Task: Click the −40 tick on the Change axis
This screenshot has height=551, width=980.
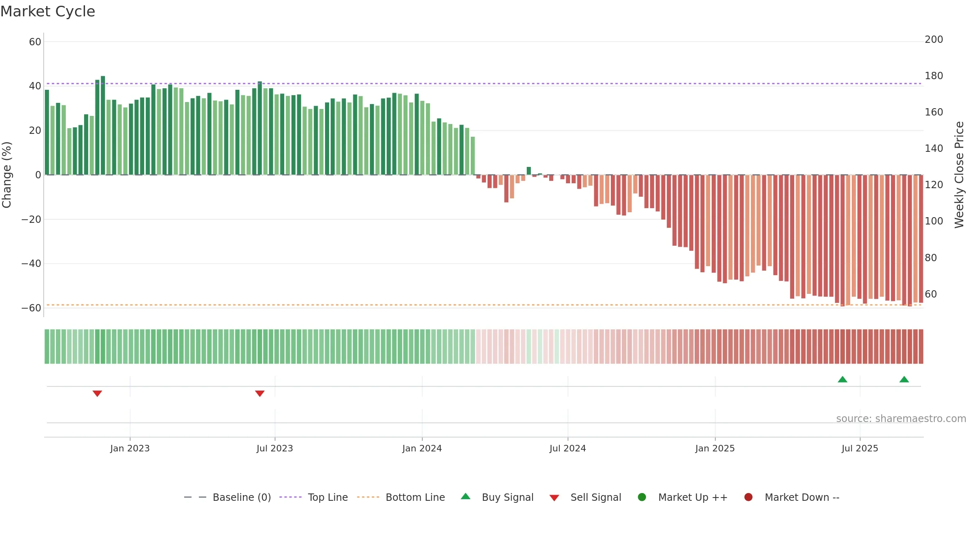Action: coord(31,264)
